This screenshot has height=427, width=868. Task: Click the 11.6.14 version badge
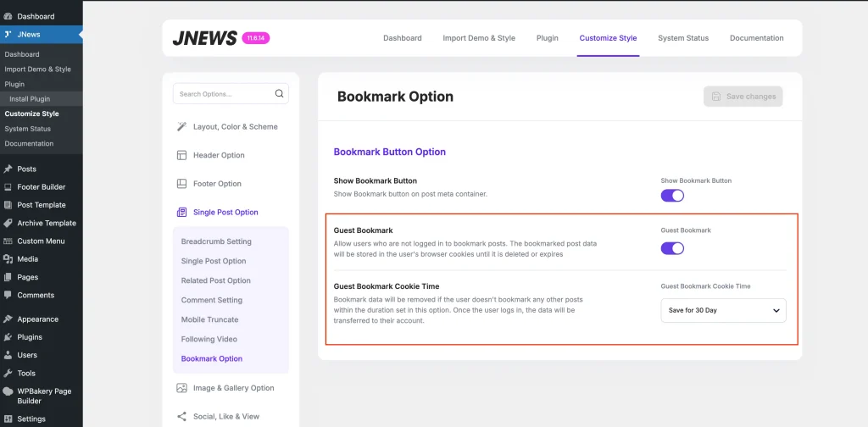256,38
